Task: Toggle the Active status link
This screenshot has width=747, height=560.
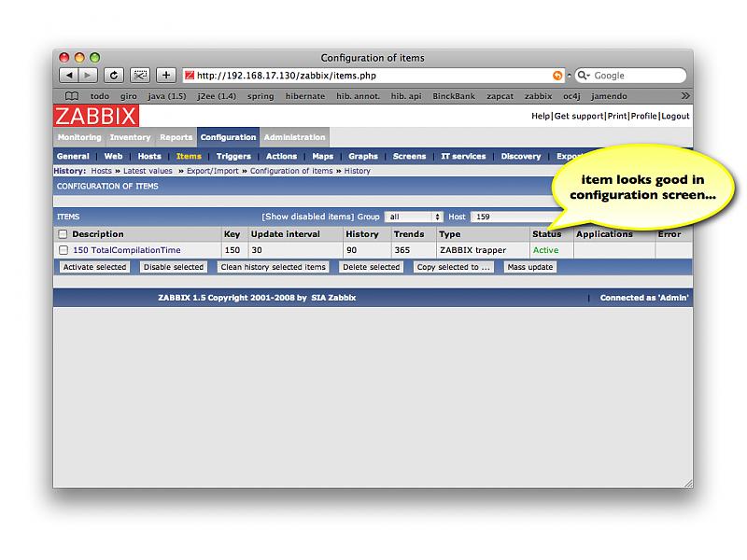Action: click(545, 250)
